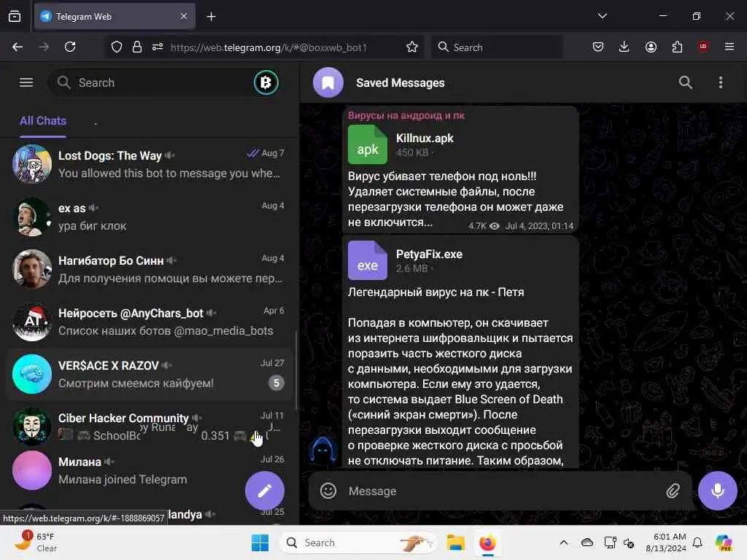The height and width of the screenshot is (560, 747).
Task: Open Lost Dogs: The Way chat
Action: (149, 164)
